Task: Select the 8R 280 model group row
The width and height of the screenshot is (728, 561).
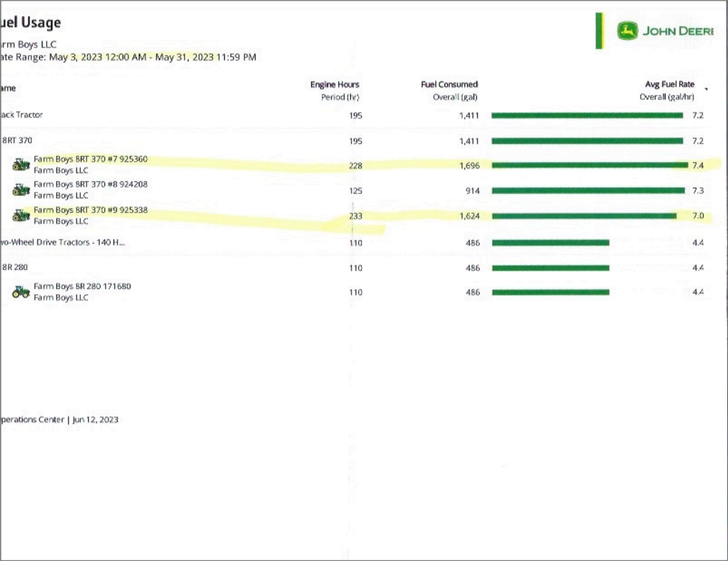Action: pos(15,267)
